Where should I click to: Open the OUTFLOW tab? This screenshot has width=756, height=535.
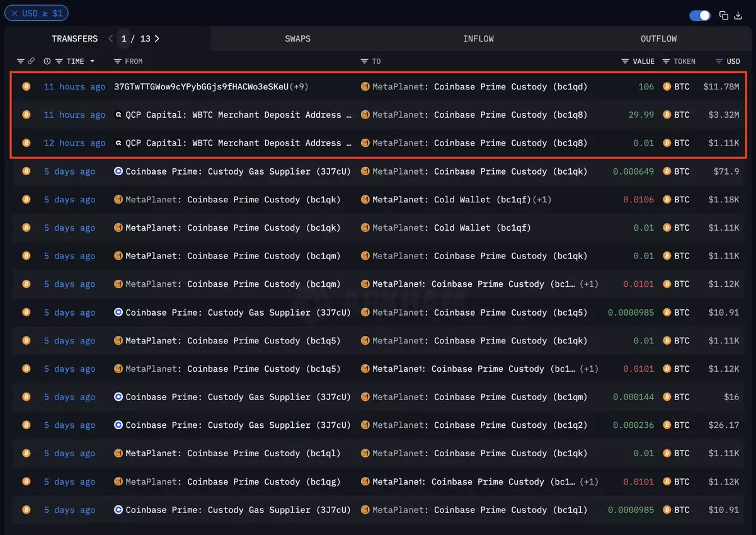(658, 38)
